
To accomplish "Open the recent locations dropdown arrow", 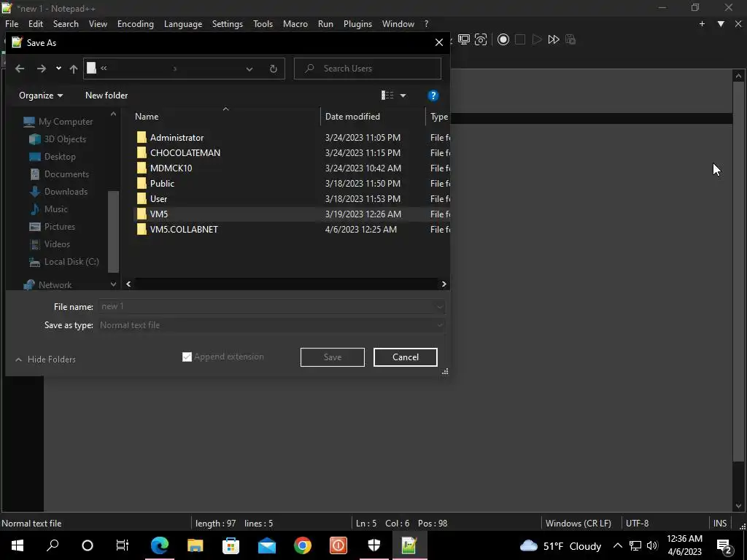I will pos(58,69).
